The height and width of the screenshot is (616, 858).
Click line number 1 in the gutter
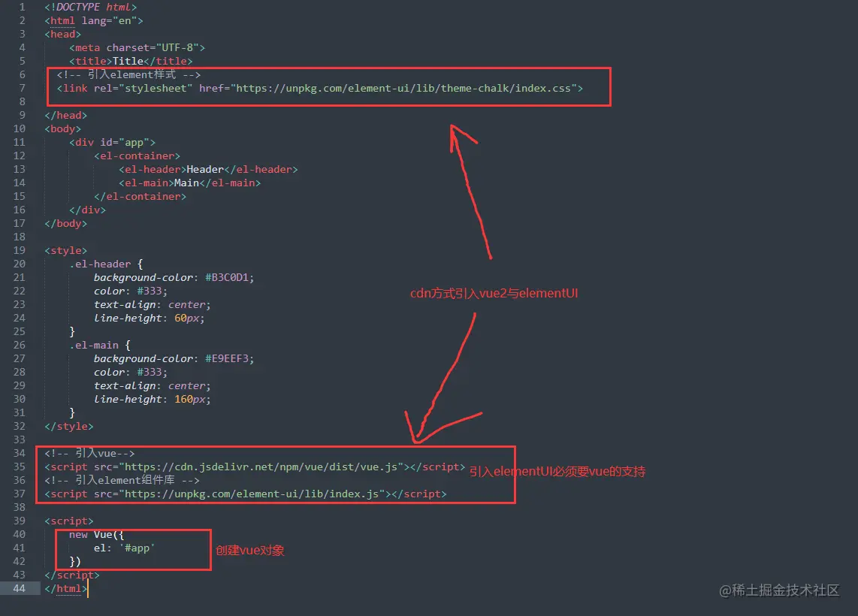tap(22, 7)
